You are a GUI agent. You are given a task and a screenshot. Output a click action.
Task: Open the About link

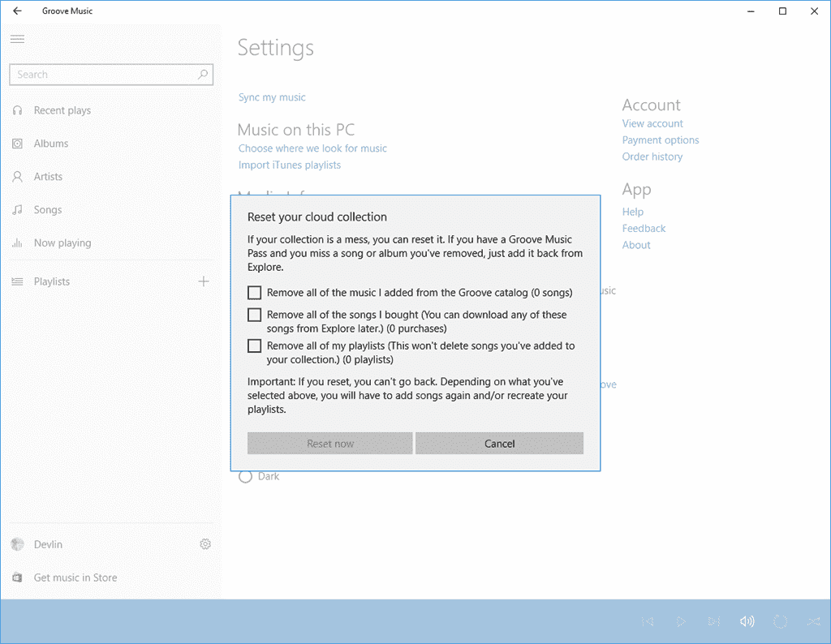(x=636, y=245)
